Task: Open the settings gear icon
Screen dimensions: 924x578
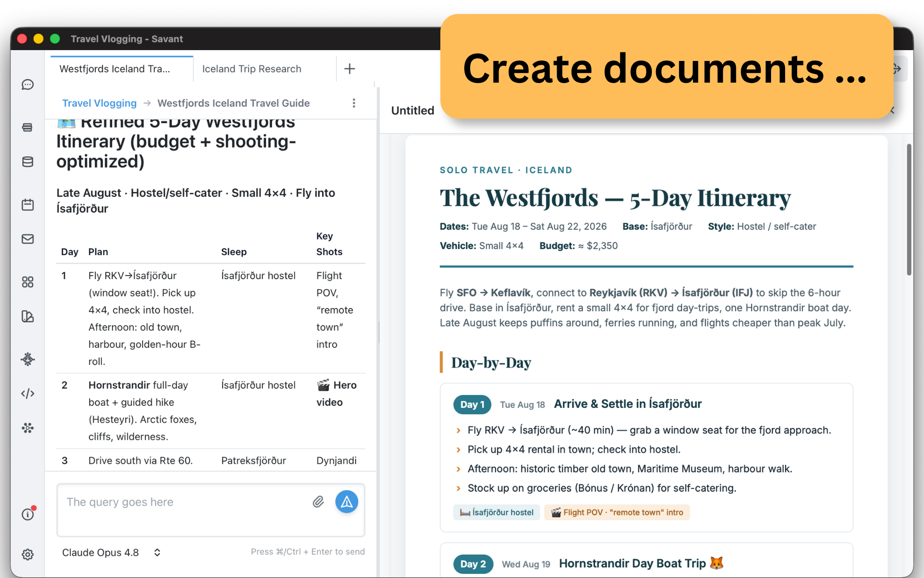Action: (28, 555)
